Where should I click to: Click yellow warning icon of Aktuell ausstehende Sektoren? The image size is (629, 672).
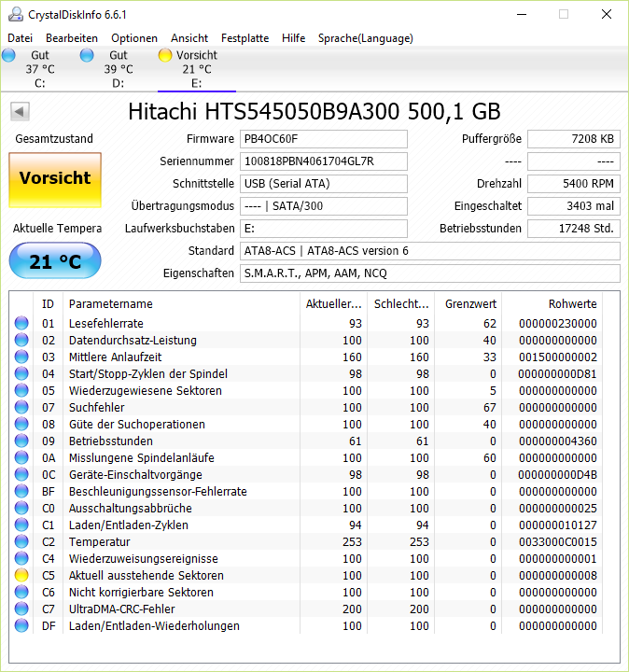(21, 575)
